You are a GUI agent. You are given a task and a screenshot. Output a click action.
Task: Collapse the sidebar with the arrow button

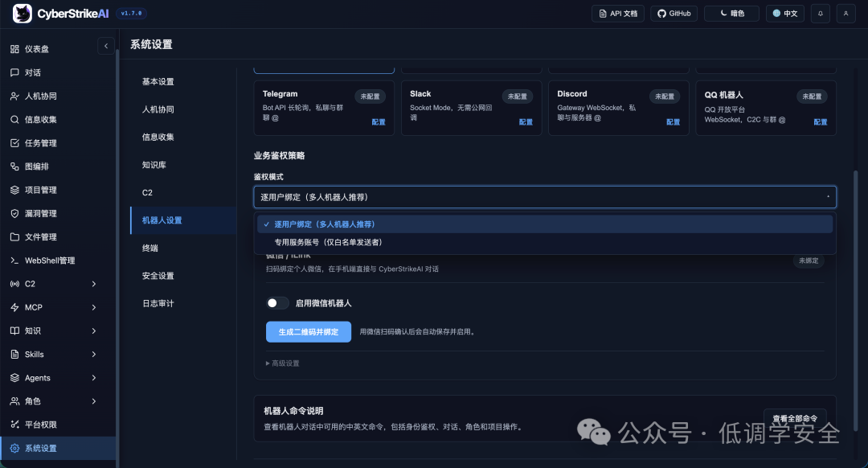pos(106,46)
